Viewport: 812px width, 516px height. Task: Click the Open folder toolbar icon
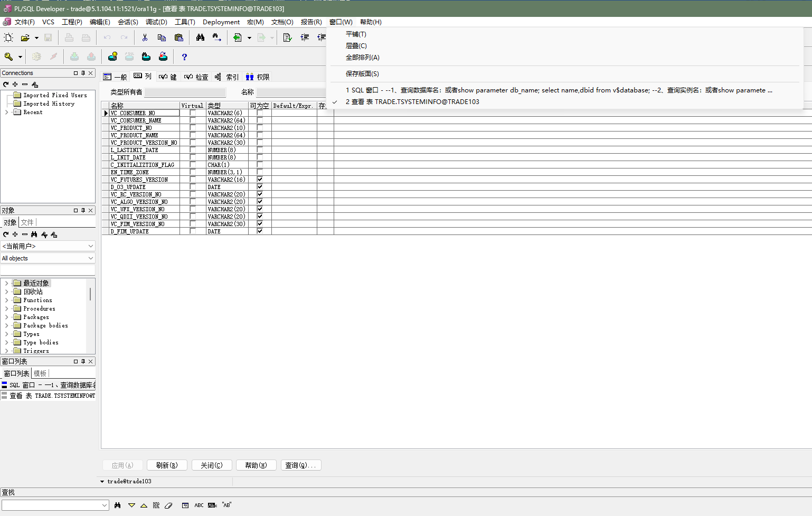click(25, 37)
